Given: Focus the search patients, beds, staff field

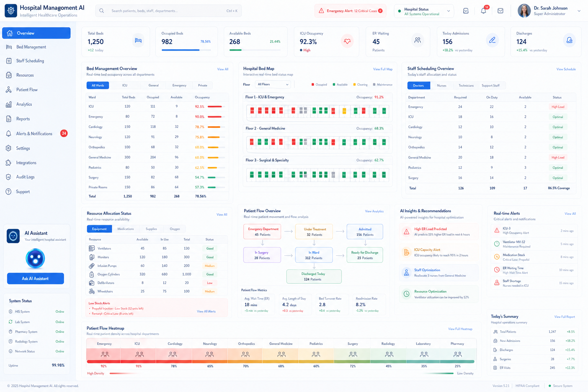Looking at the screenshot, I should [x=168, y=11].
